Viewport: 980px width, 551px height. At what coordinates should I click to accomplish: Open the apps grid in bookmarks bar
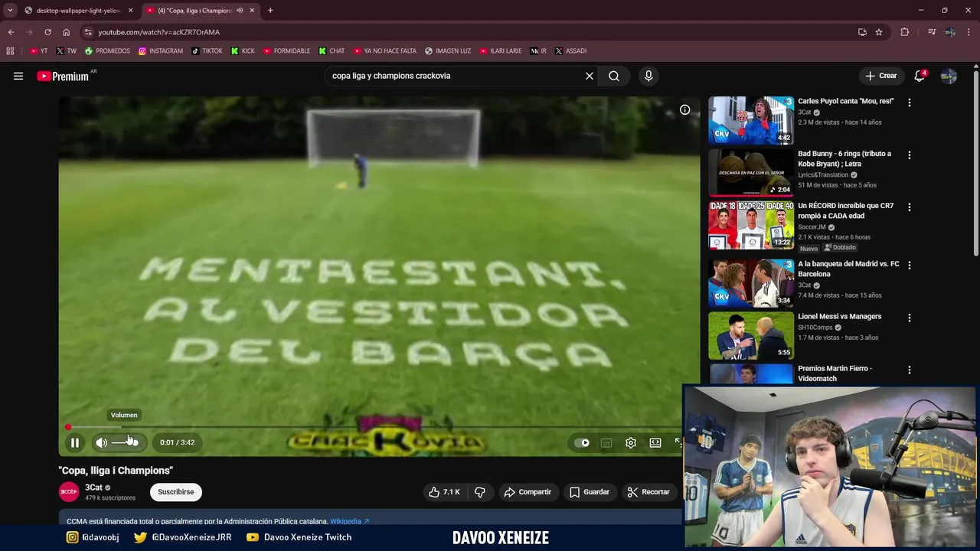point(10,51)
